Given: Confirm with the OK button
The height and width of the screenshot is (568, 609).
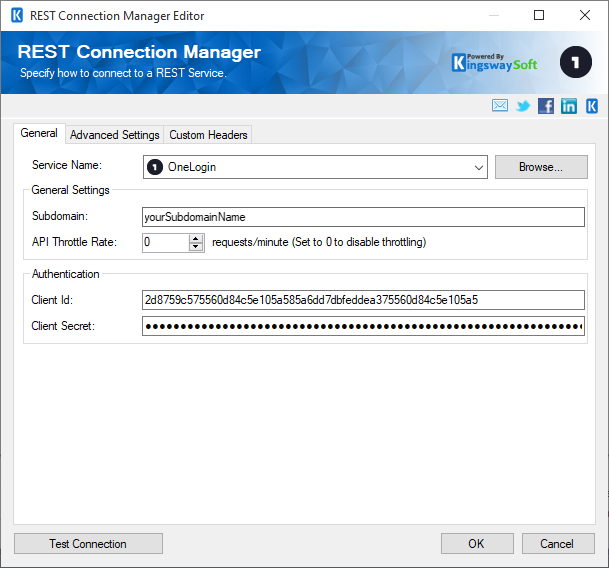Looking at the screenshot, I should coord(477,544).
